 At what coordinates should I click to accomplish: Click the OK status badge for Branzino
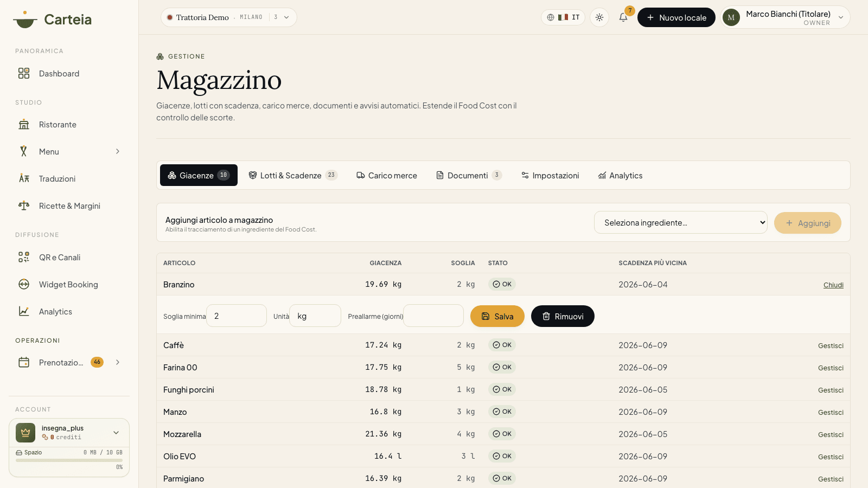[502, 284]
